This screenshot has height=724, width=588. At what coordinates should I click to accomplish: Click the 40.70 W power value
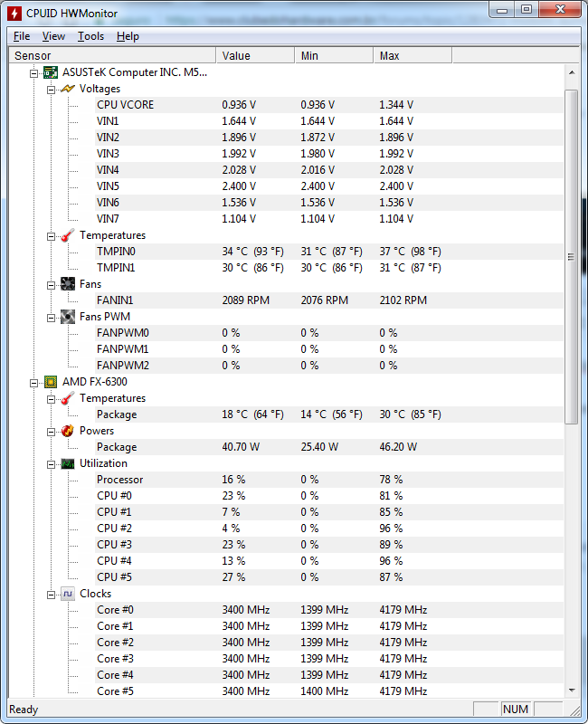tap(241, 447)
